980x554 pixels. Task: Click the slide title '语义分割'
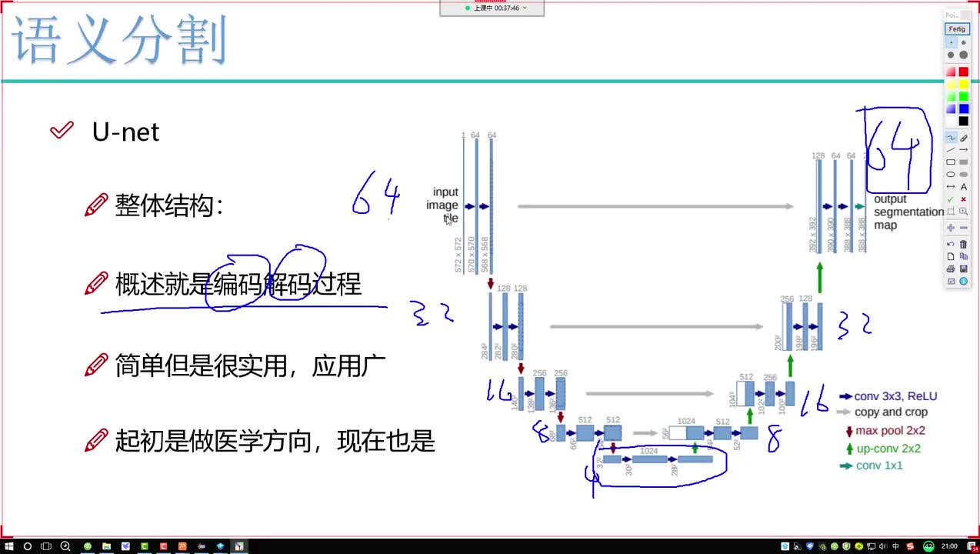click(120, 39)
